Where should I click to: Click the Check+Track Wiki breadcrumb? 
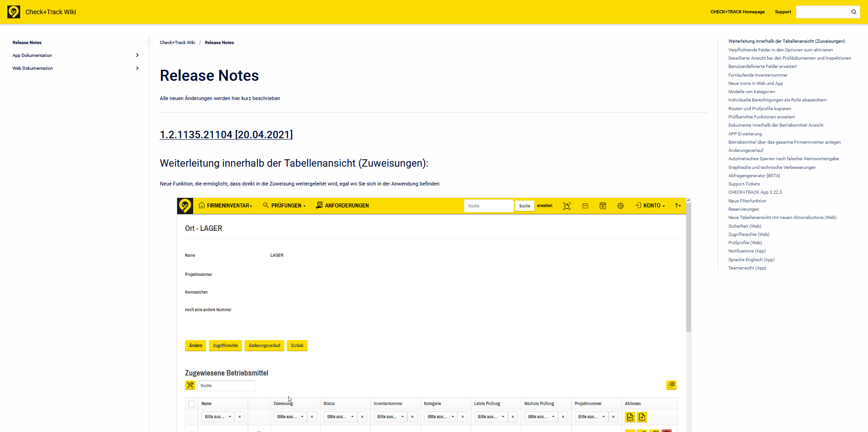point(178,43)
